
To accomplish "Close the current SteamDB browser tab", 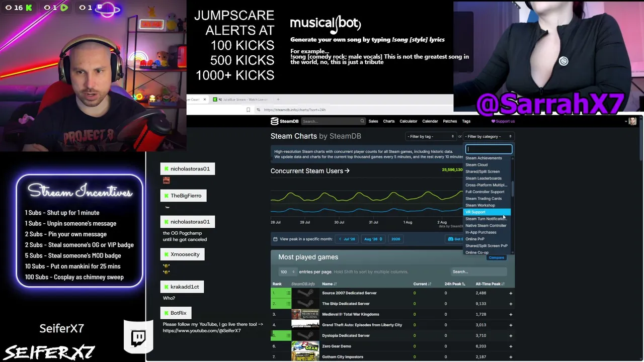I will 204,100.
